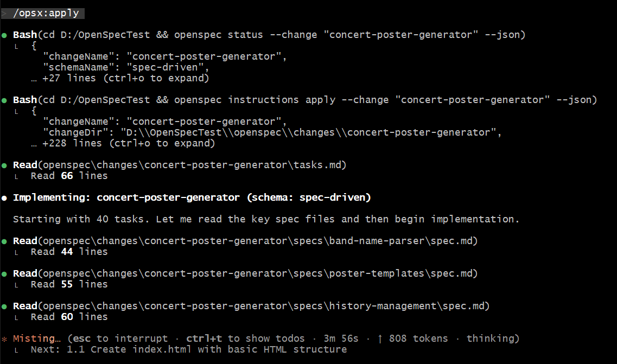Click the /opsx:apply command prompt

tap(46, 14)
